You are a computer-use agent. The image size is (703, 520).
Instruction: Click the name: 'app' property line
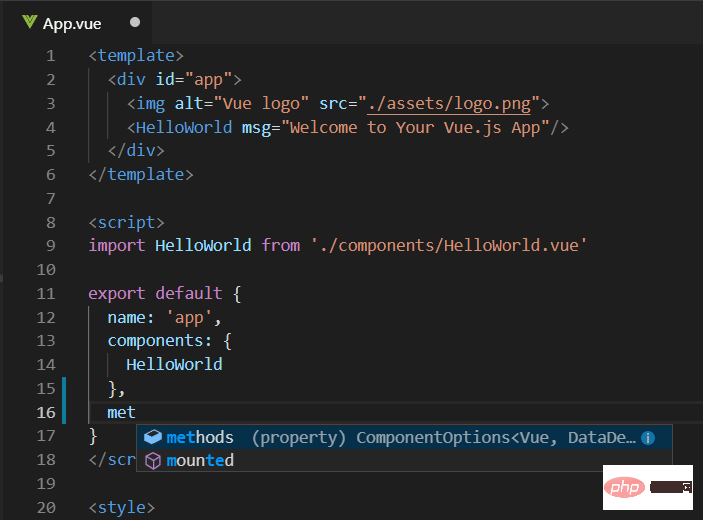tap(165, 318)
